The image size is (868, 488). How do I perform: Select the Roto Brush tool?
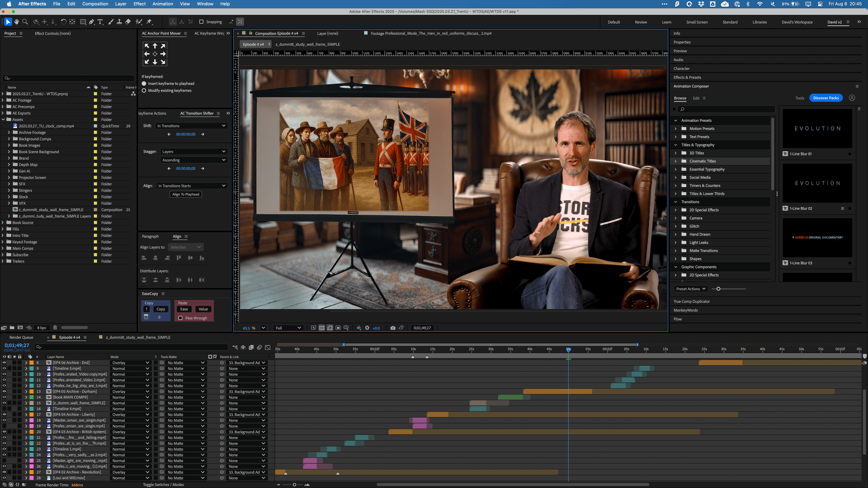click(x=139, y=22)
